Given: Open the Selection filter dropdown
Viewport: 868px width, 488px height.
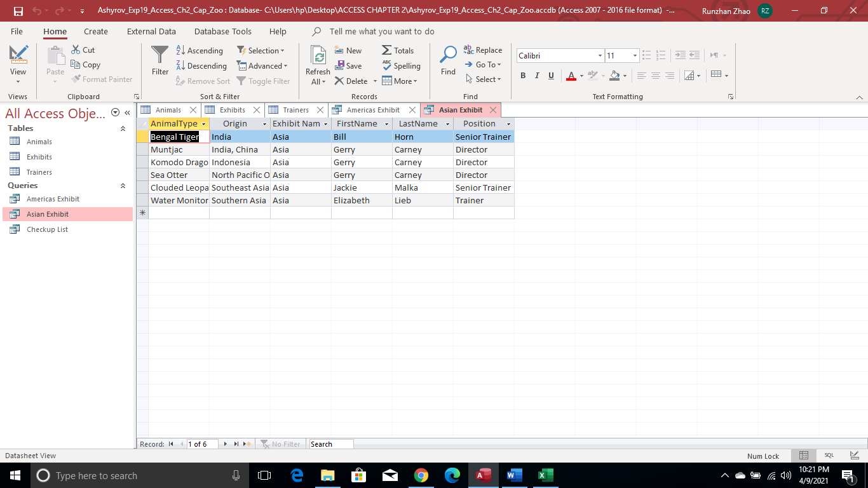Looking at the screenshot, I should tap(261, 50).
